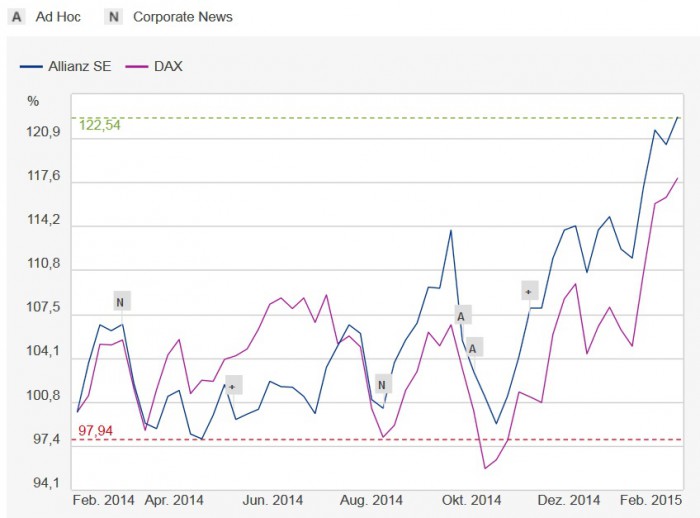This screenshot has width=700, height=518.
Task: Click the "A" Ad Hoc legend icon
Action: click(x=16, y=17)
